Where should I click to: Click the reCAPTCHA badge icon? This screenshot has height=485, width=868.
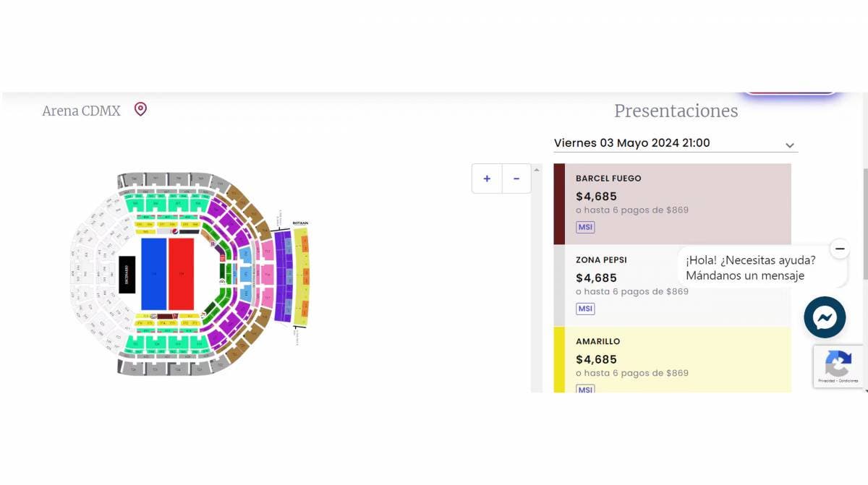(838, 364)
